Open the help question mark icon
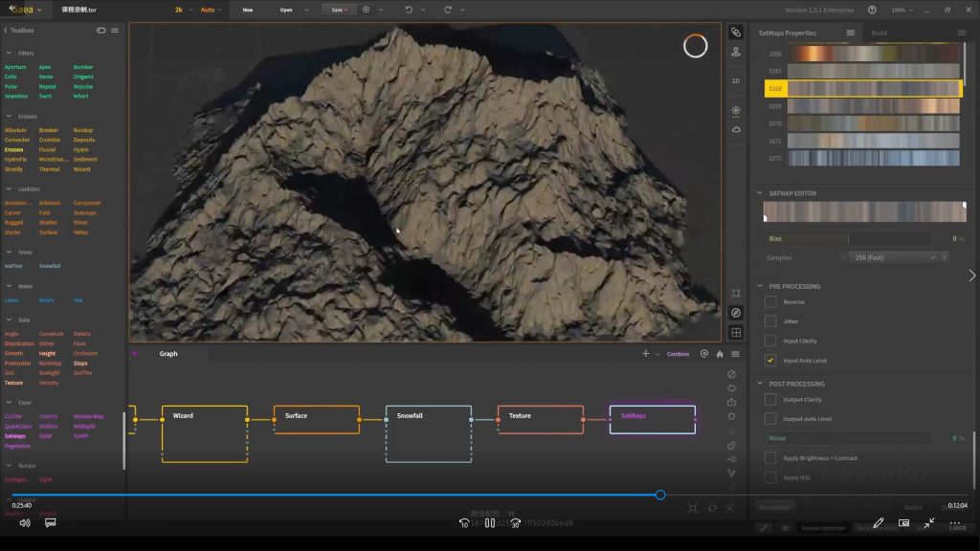Screen dimensions: 980x551 [872, 10]
